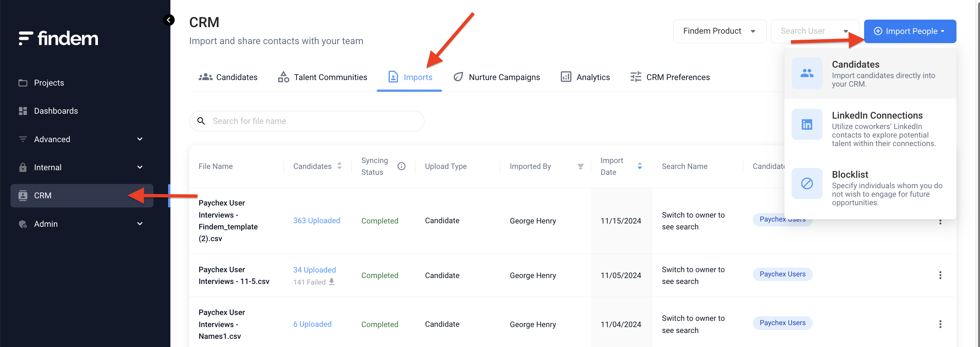Switch to the Talent Communities tab
This screenshot has height=347, width=980.
click(322, 77)
